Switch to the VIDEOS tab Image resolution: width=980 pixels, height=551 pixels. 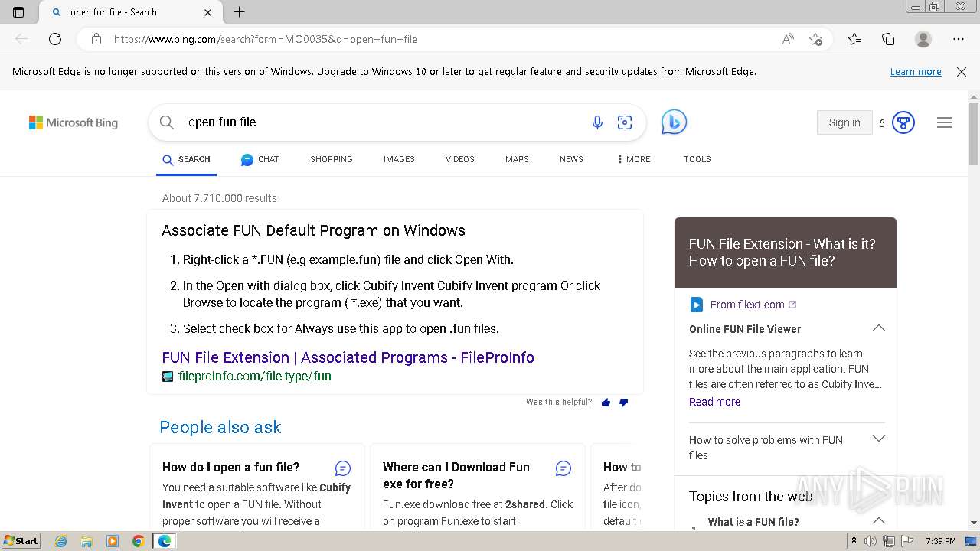tap(460, 159)
